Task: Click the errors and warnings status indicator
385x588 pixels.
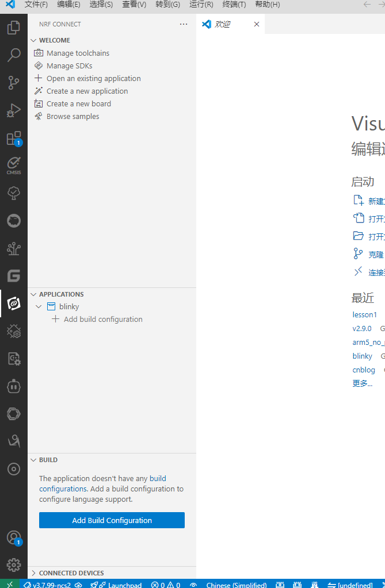Action: click(x=166, y=585)
